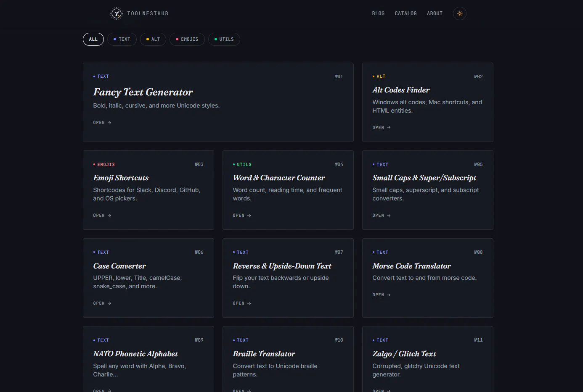Open the Emoji Shortcuts title
Screen dimensions: 583x392
point(121,178)
